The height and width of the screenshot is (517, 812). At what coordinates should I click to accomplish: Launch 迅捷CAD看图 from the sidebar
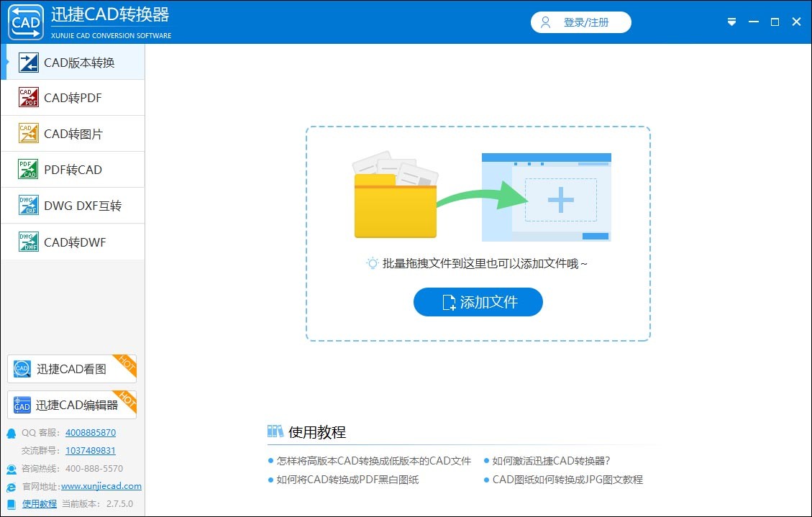click(x=70, y=368)
